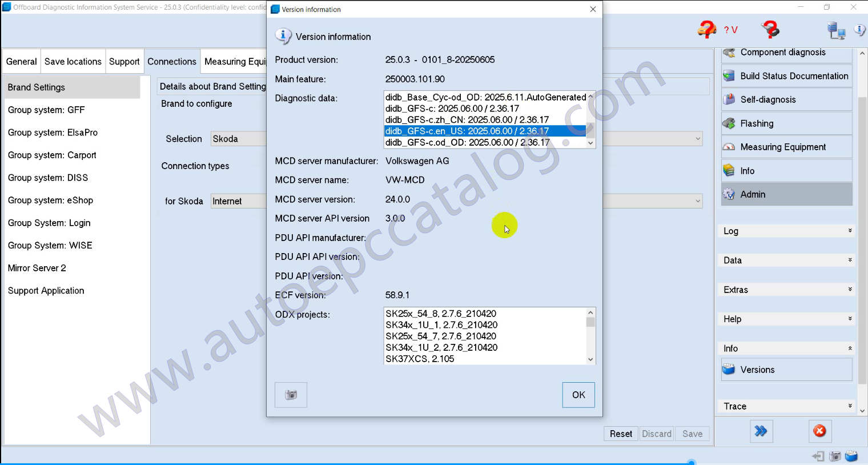
Task: Click the red question mark help icon
Action: tap(770, 29)
